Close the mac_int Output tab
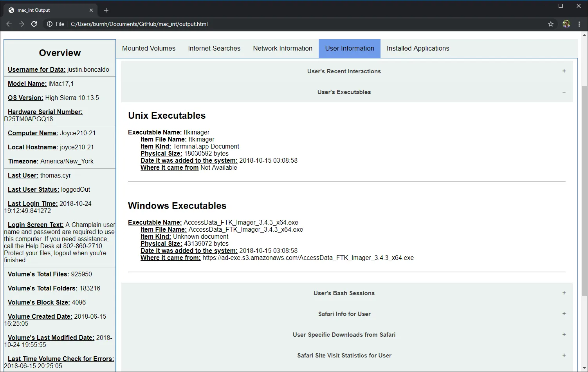The height and width of the screenshot is (372, 588). click(x=91, y=10)
